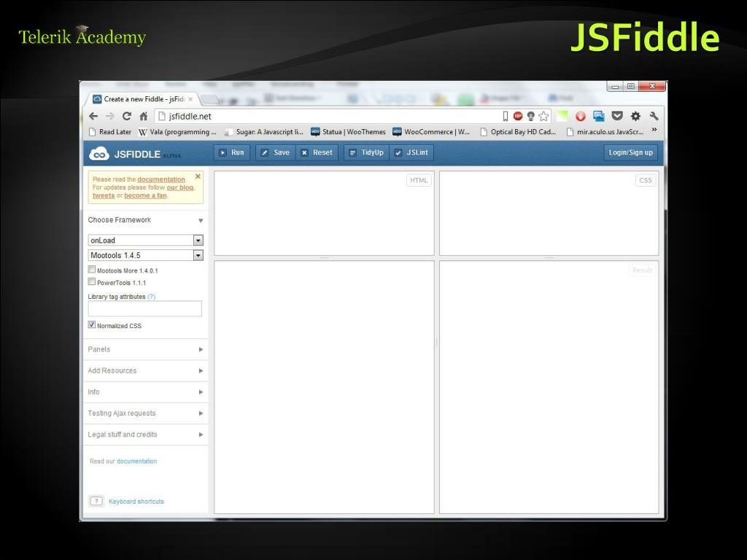The image size is (747, 560).
Task: Open the Keyboard shortcuts link
Action: tap(136, 502)
